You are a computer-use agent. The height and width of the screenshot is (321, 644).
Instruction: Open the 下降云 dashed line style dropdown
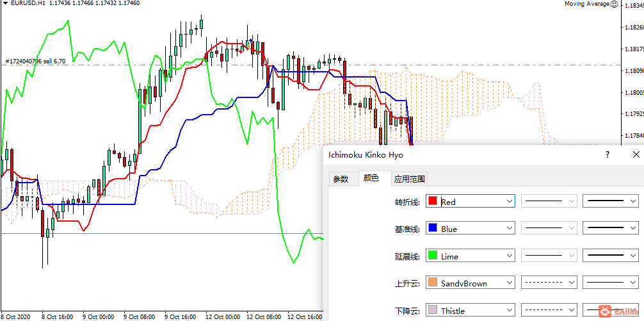coord(549,310)
